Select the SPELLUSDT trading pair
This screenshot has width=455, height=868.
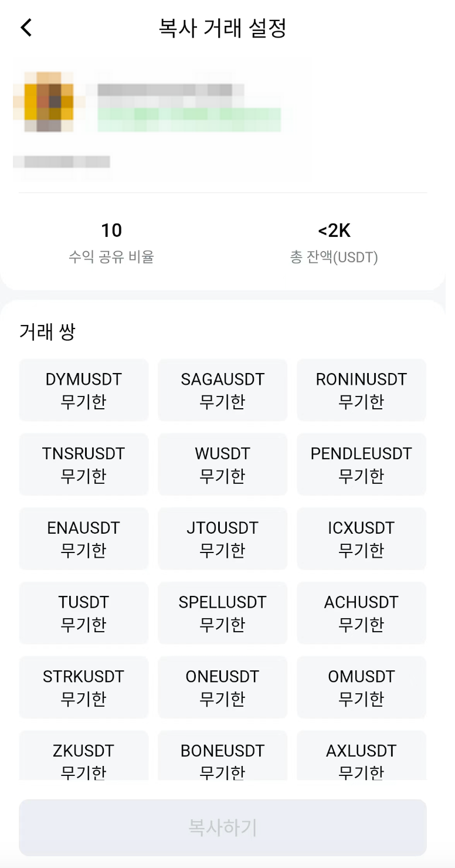223,613
